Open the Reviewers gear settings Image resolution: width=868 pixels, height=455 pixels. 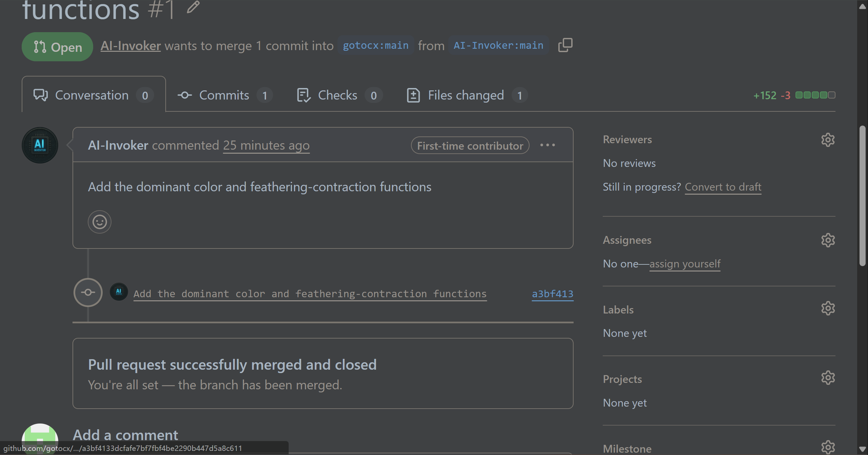pyautogui.click(x=828, y=139)
